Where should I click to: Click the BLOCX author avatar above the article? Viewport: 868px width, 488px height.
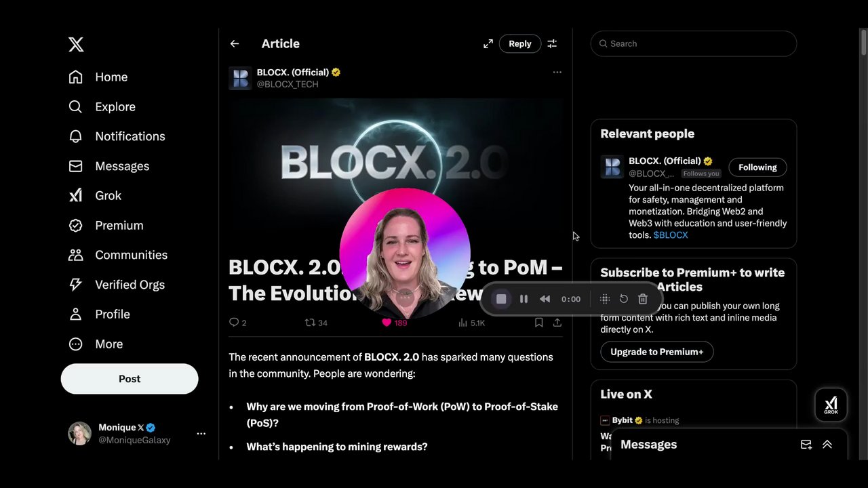(x=241, y=78)
